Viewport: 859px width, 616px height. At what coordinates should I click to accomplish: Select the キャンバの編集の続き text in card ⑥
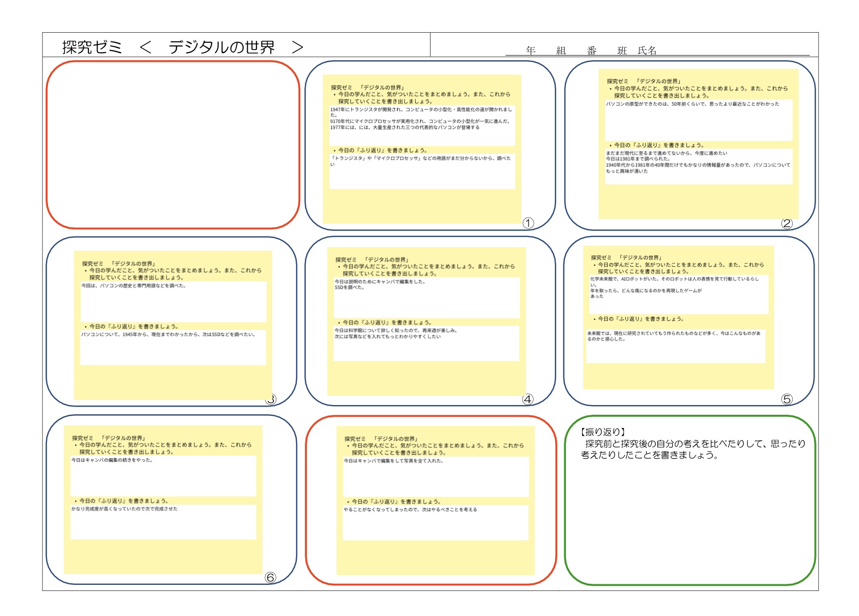112,460
